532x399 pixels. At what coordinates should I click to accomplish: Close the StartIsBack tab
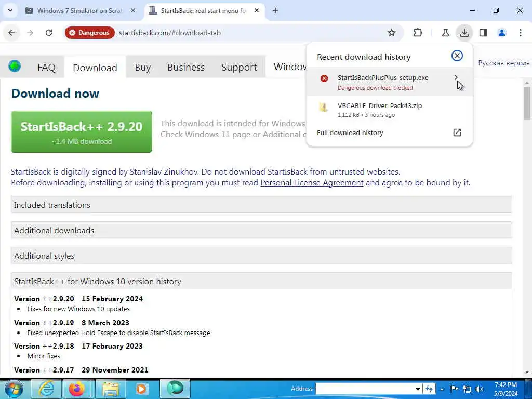pos(257,11)
